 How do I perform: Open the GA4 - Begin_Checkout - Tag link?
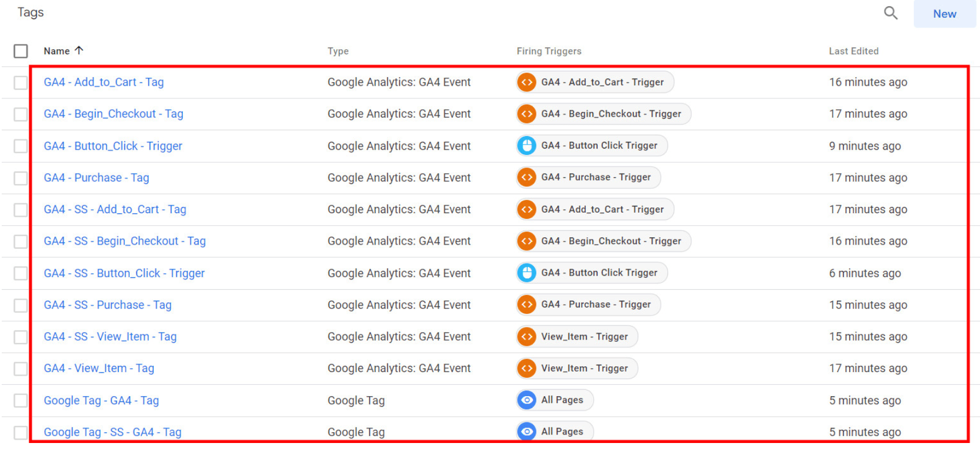pyautogui.click(x=113, y=114)
